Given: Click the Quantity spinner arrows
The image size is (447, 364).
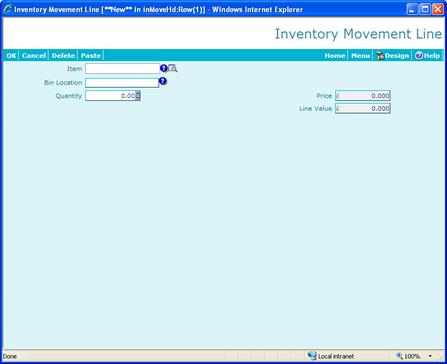Looking at the screenshot, I should 138,96.
